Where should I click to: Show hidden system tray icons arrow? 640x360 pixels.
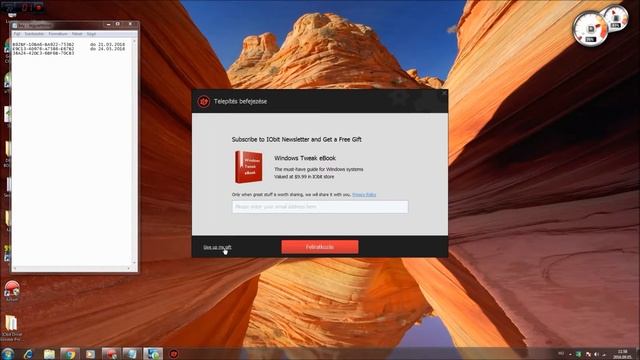[x=570, y=354]
